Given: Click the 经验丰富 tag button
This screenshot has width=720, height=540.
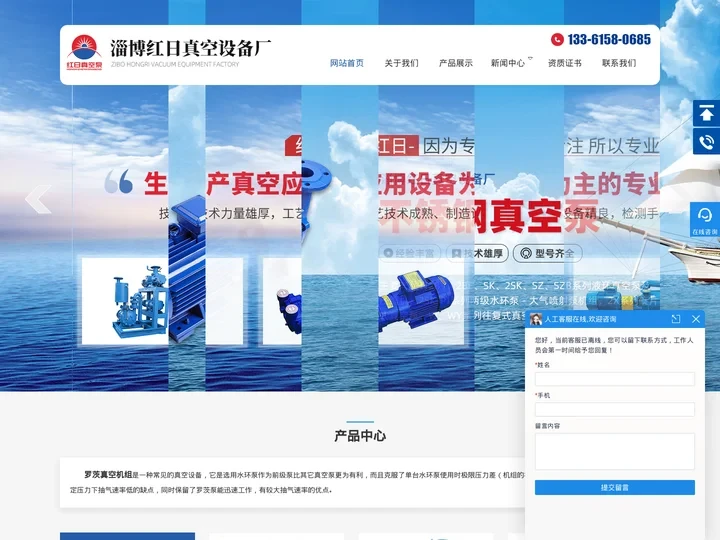Looking at the screenshot, I should [410, 253].
